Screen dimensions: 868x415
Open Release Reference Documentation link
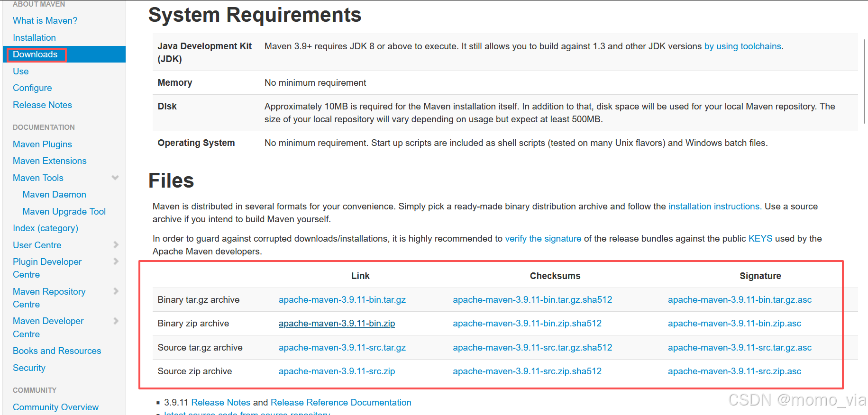click(x=341, y=402)
